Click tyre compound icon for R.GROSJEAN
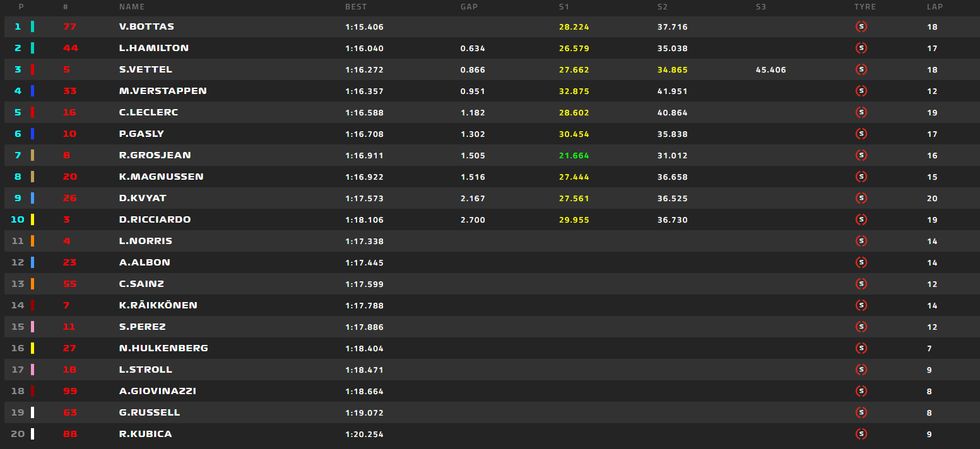Image resolution: width=980 pixels, height=449 pixels. [x=861, y=155]
